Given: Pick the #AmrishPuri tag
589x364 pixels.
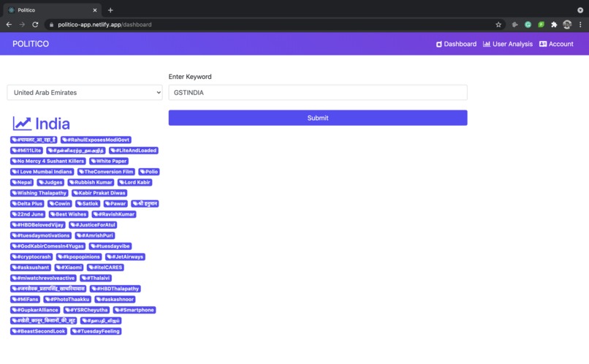Looking at the screenshot, I should pyautogui.click(x=95, y=235).
